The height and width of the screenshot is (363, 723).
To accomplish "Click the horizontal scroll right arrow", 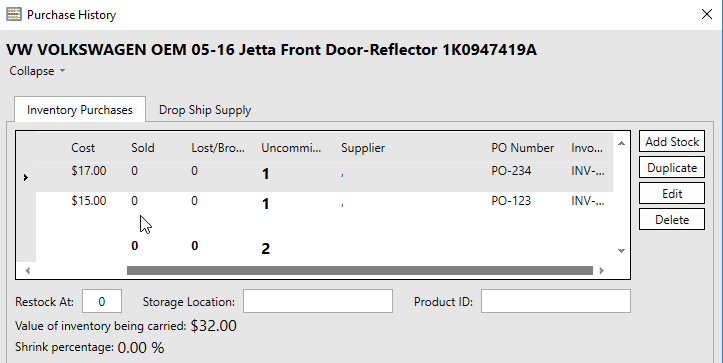I will [x=601, y=271].
